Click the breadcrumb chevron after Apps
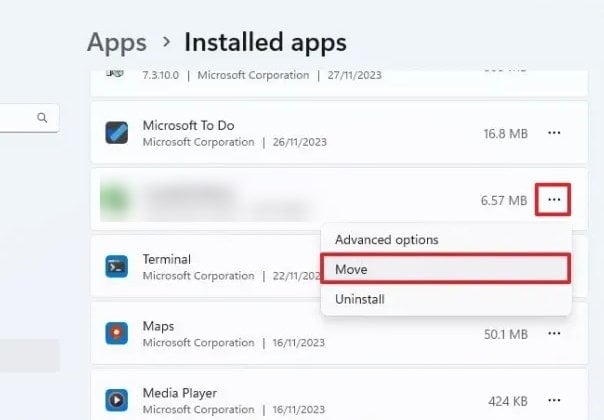Image resolution: width=604 pixels, height=420 pixels. point(166,42)
